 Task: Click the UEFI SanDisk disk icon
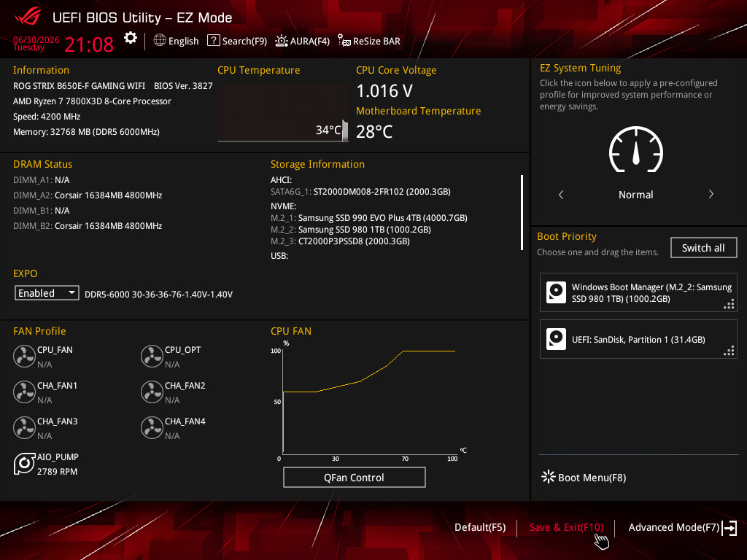(556, 339)
